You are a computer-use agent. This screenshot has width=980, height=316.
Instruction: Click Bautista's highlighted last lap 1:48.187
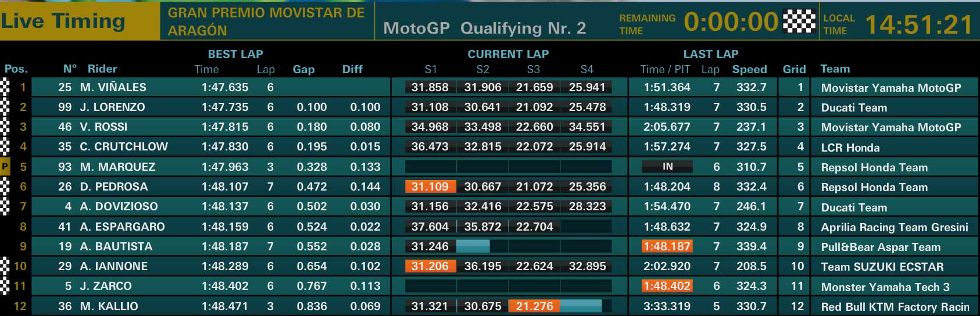[667, 246]
